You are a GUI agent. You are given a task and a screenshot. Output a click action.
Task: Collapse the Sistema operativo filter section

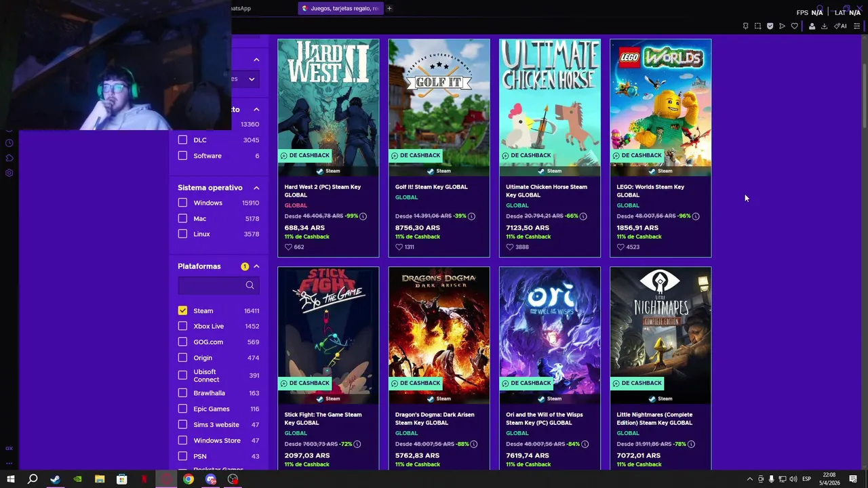[x=256, y=188]
